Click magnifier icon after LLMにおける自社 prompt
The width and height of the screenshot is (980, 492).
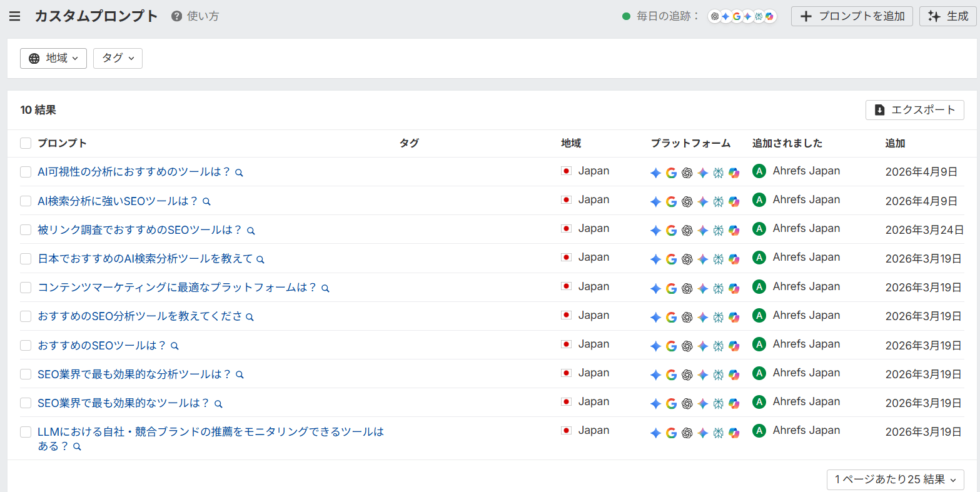point(77,447)
